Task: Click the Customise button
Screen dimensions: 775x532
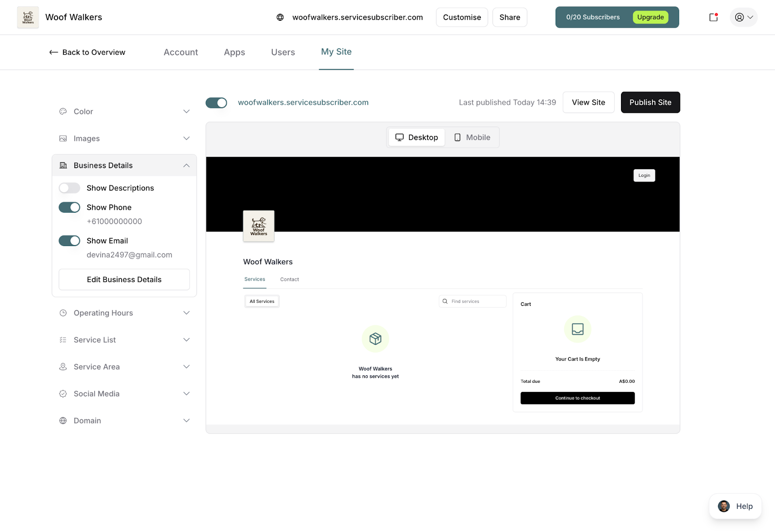Action: coord(462,17)
